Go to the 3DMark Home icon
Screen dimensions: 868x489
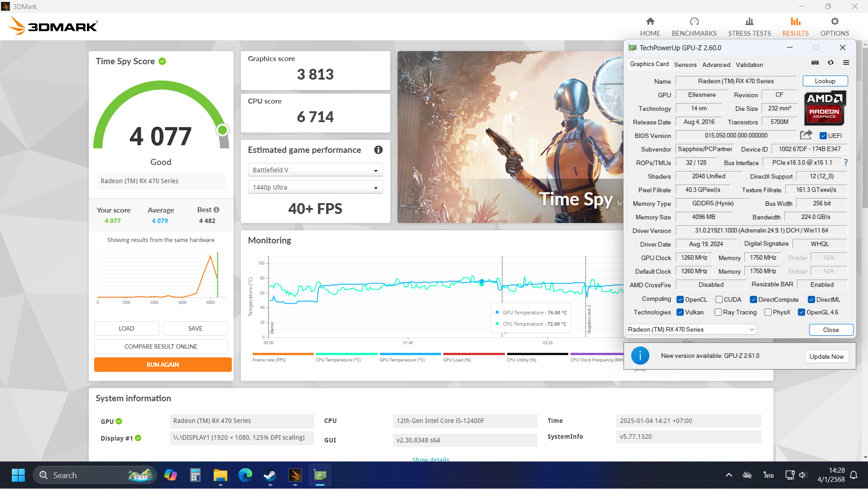coord(650,22)
